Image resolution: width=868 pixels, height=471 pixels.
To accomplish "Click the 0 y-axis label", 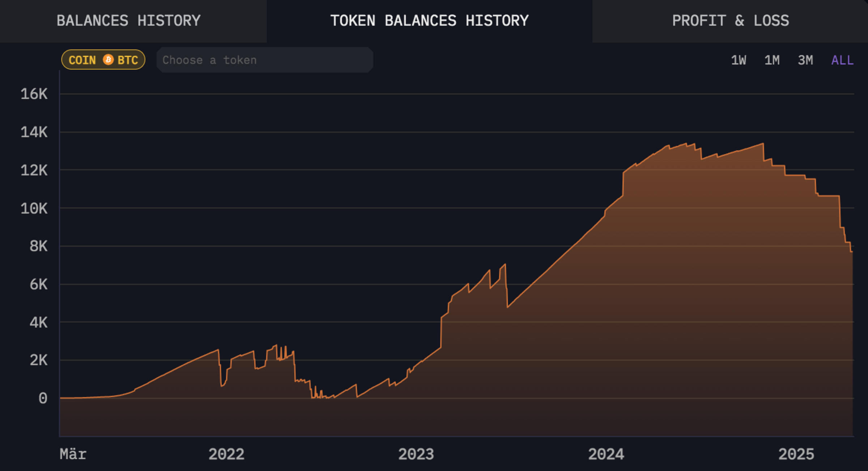I will (43, 398).
